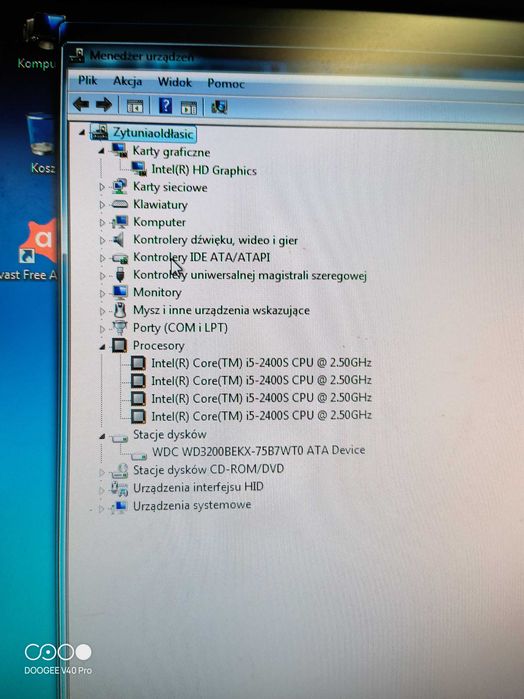Image resolution: width=524 pixels, height=699 pixels.
Task: Click the Procesory chip icon
Action: (x=119, y=345)
